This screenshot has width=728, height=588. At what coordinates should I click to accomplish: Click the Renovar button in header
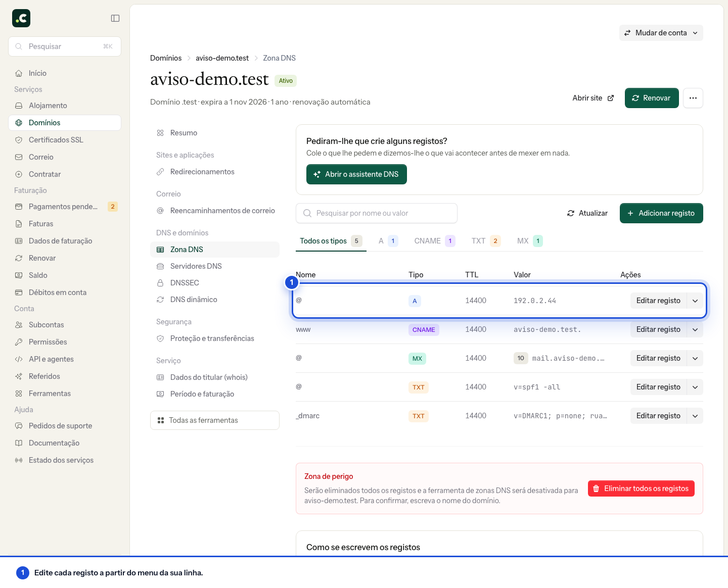coord(652,98)
